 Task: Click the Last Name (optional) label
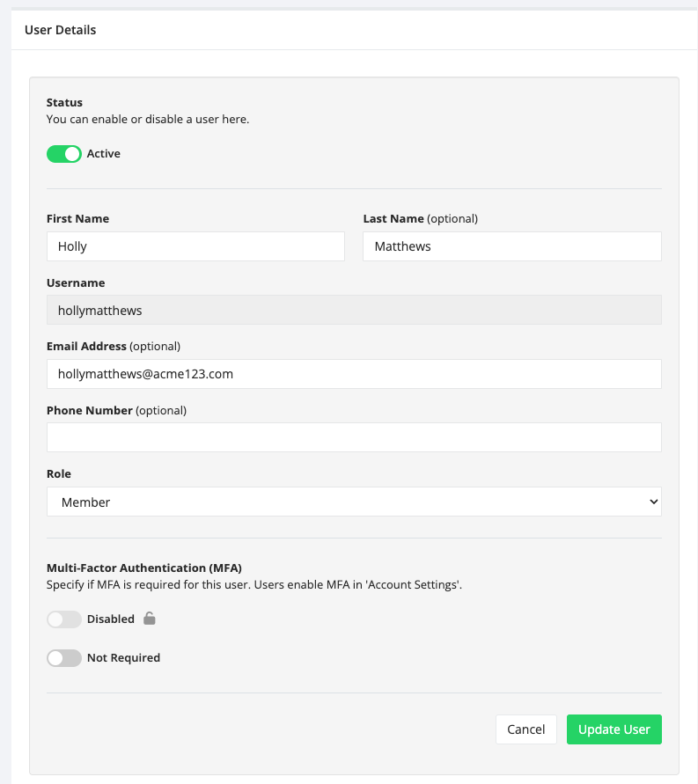421,219
